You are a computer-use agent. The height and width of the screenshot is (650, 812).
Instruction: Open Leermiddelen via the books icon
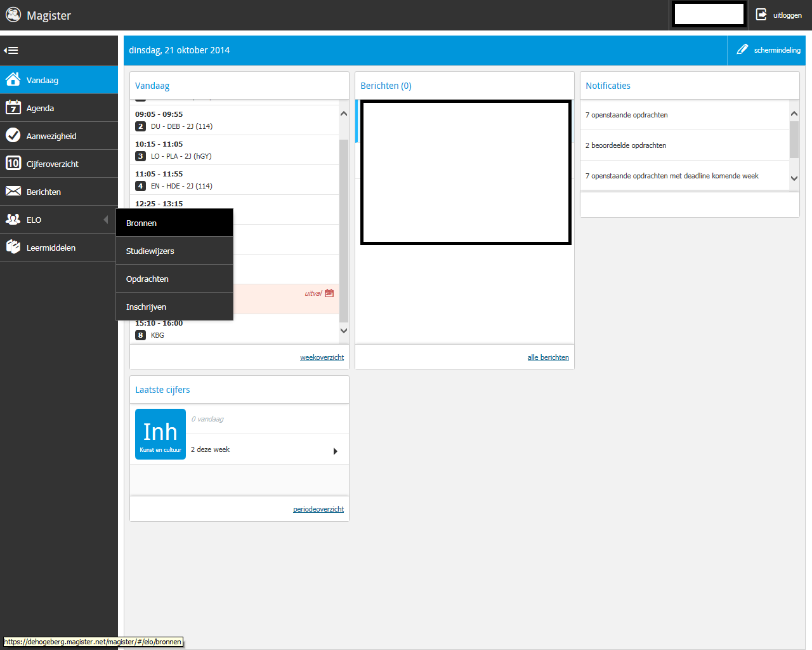13,247
